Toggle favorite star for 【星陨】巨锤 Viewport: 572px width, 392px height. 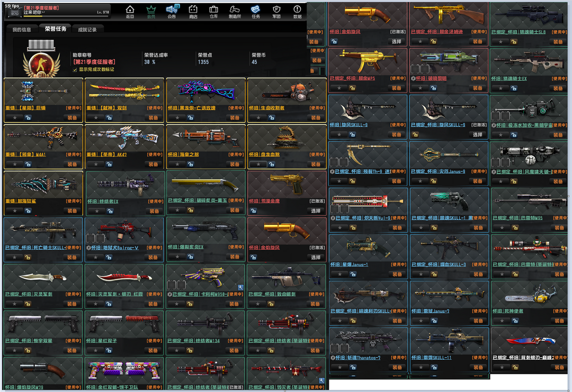[15, 117]
